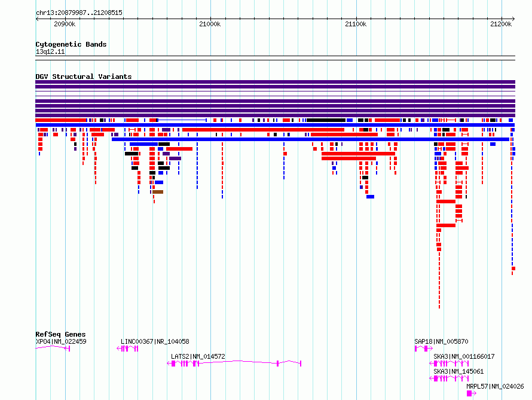Select the LATS2 gene model glyph
Viewport: 532px width, 400px height.
pyautogui.click(x=234, y=364)
